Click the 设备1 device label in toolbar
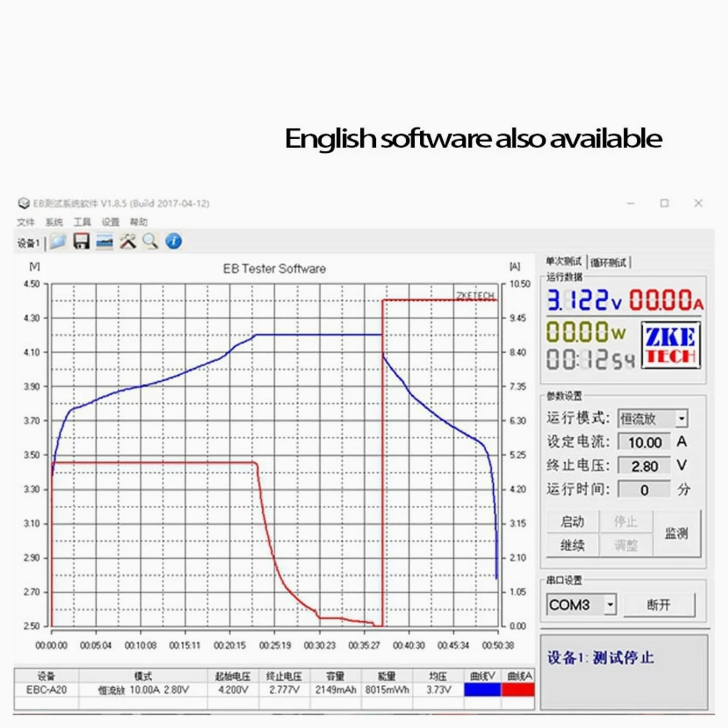 [29, 243]
